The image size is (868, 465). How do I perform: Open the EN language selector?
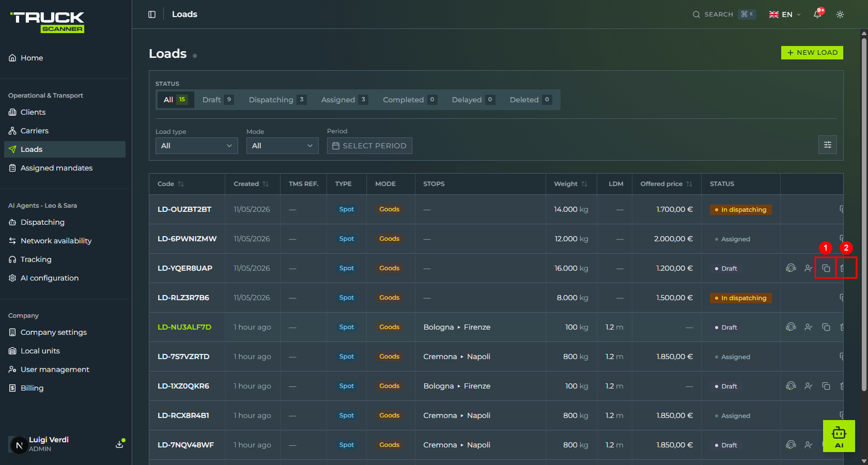[785, 14]
